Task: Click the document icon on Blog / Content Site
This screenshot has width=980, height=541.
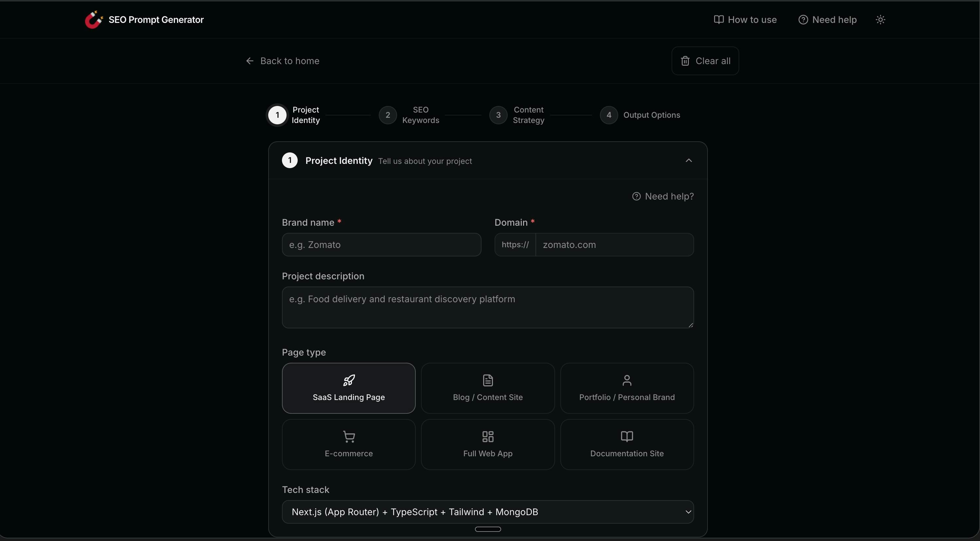Action: tap(487, 380)
